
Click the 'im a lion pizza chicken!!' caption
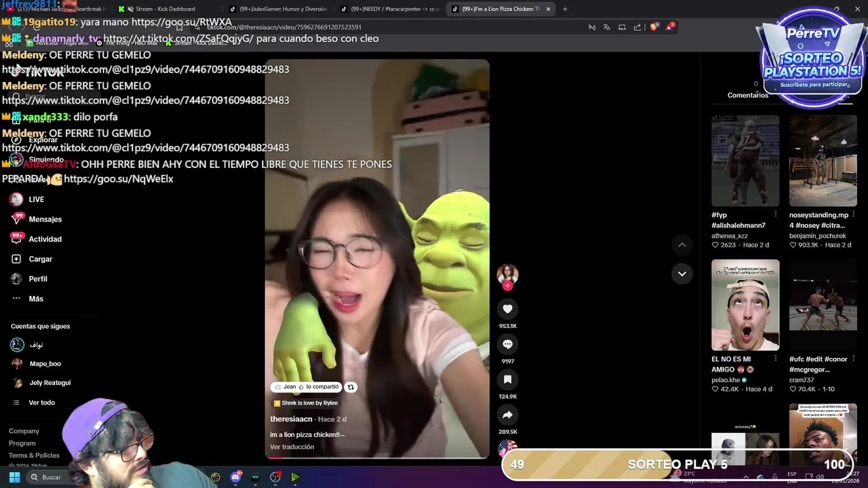[307, 434]
